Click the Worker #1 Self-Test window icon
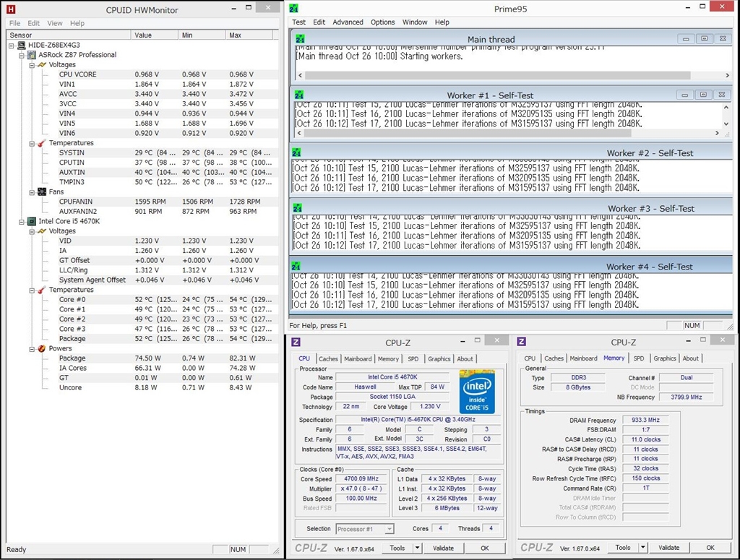740x560 pixels. [x=299, y=95]
